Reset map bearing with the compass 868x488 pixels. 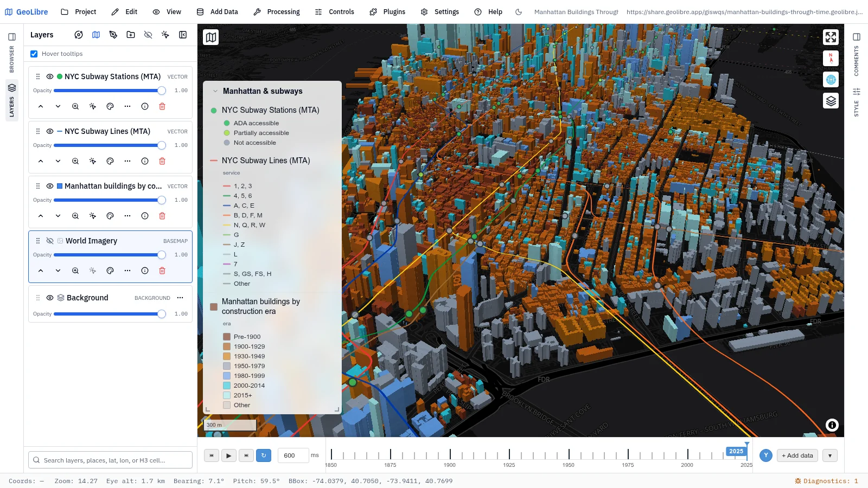click(x=831, y=59)
